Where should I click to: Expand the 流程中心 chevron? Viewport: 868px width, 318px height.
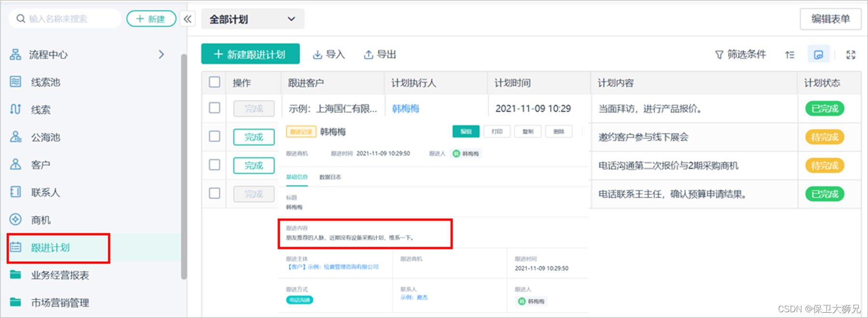(x=161, y=54)
